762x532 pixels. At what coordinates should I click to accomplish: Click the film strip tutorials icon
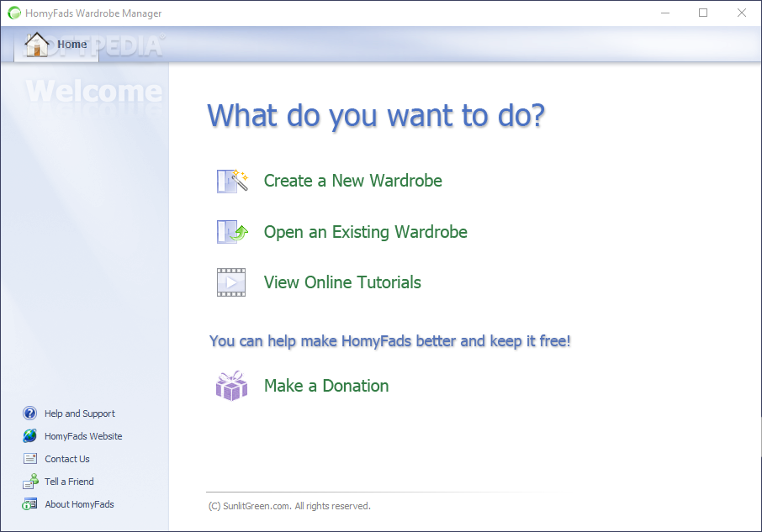[231, 282]
